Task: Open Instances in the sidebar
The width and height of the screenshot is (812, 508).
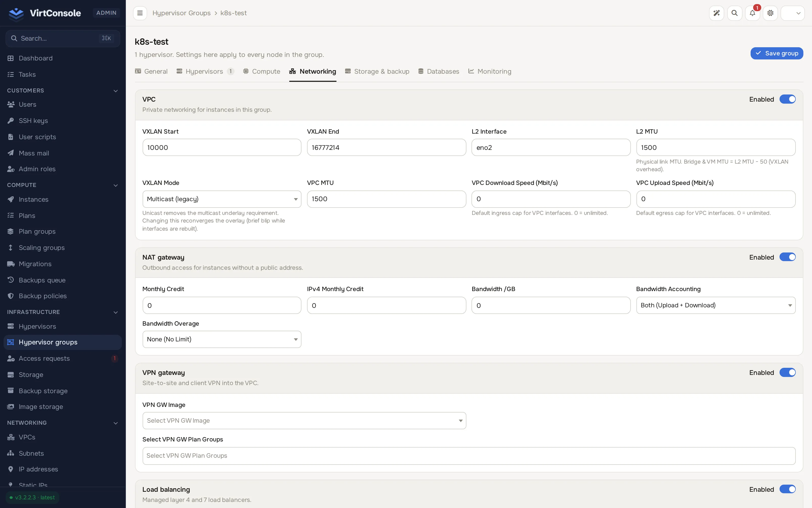Action: 63,200
